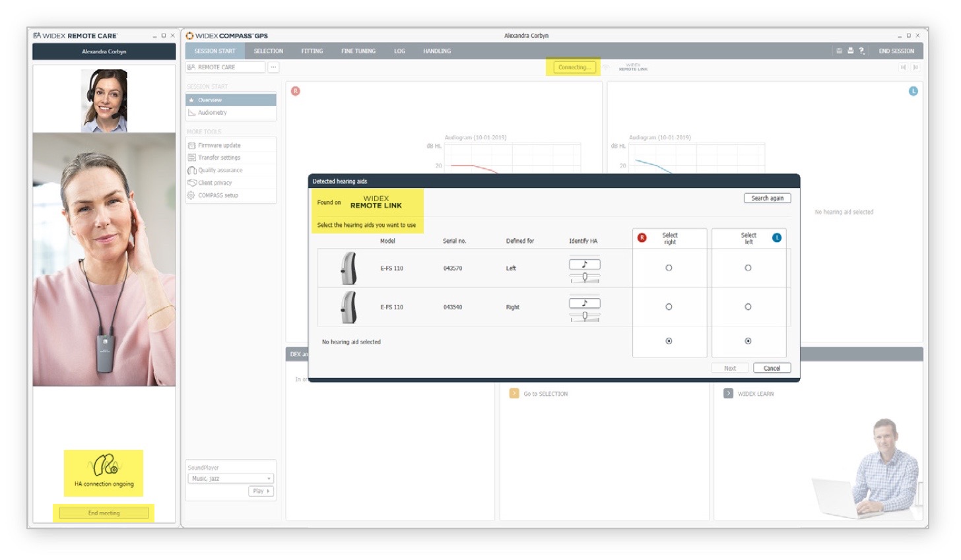The width and height of the screenshot is (961, 560).
Task: Play identify tone for serial 043570
Action: [584, 264]
